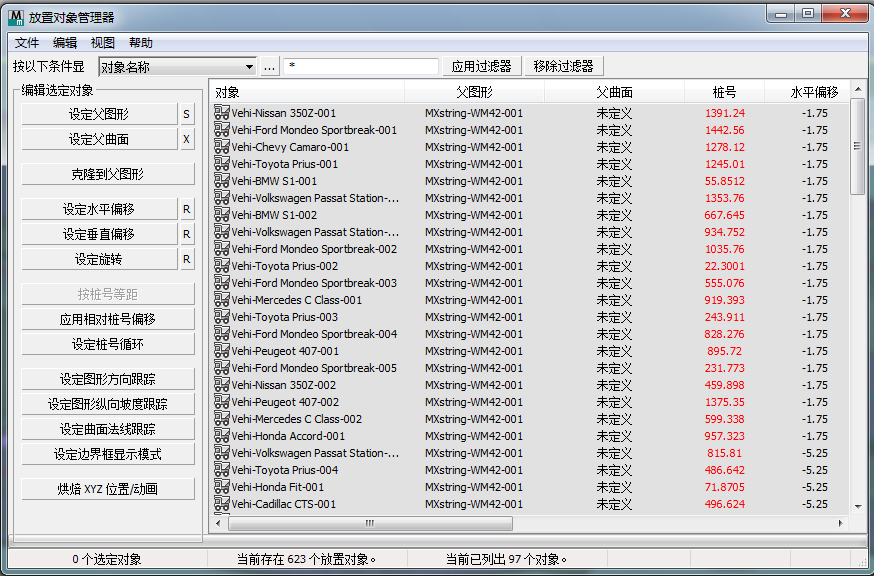Click the icon of Vehi-Nissan 350Z-002
This screenshot has width=874, height=576.
[x=221, y=385]
